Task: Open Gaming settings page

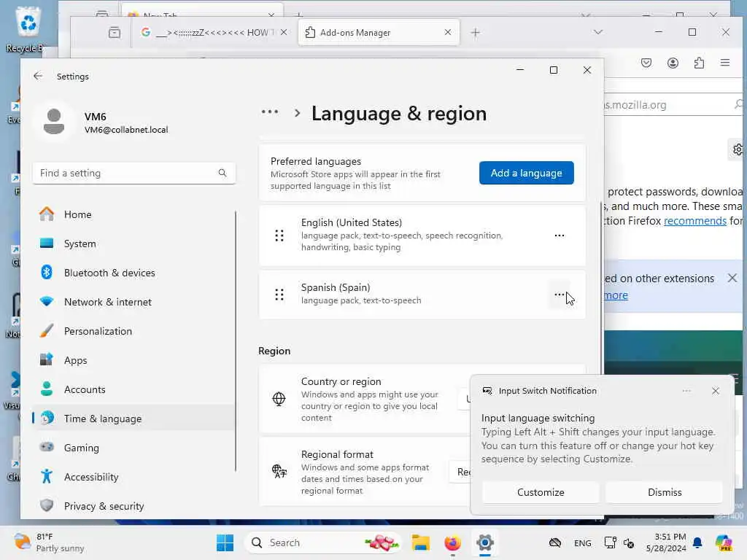Action: pos(133,448)
